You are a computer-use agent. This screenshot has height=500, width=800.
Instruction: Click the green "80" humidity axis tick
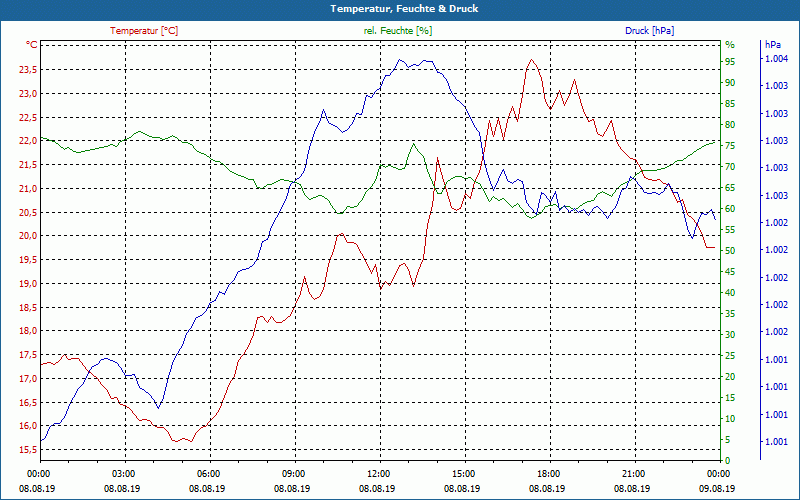tap(730, 125)
